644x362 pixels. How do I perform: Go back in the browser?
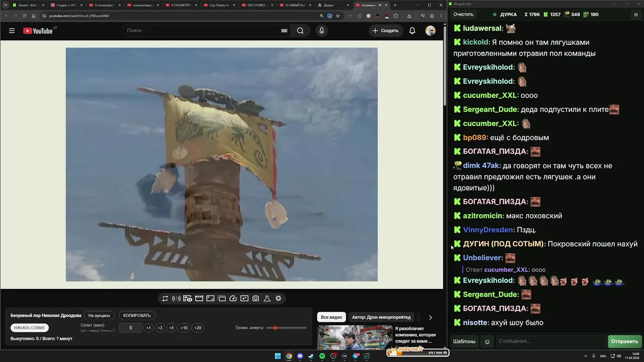(x=7, y=16)
